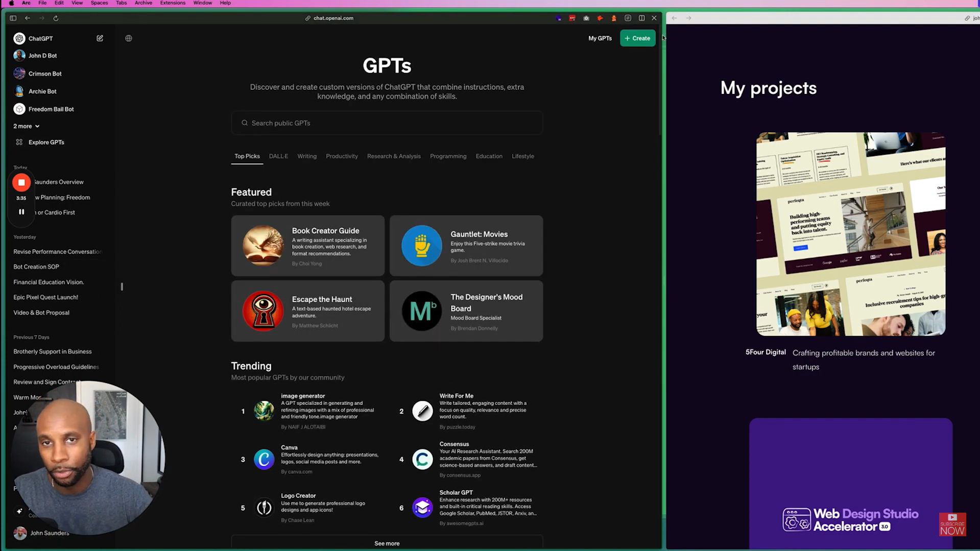Click the new chat compose icon
Viewport: 980px width, 551px height.
100,38
